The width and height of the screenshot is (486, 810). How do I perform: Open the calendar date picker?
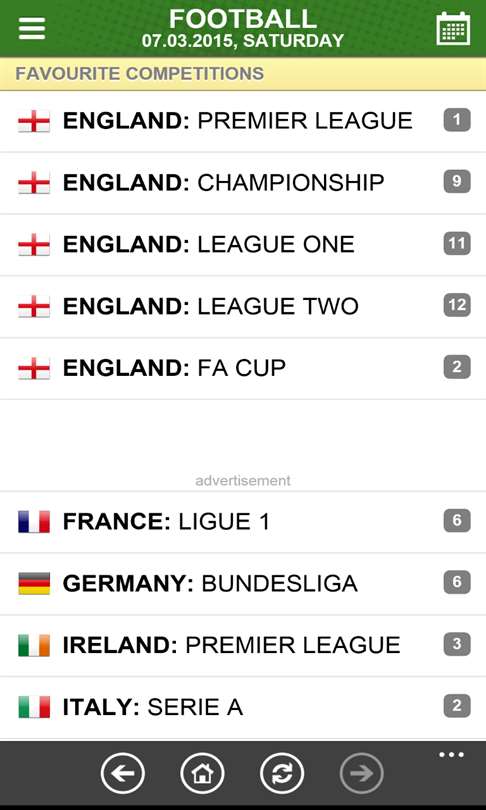[x=453, y=29]
